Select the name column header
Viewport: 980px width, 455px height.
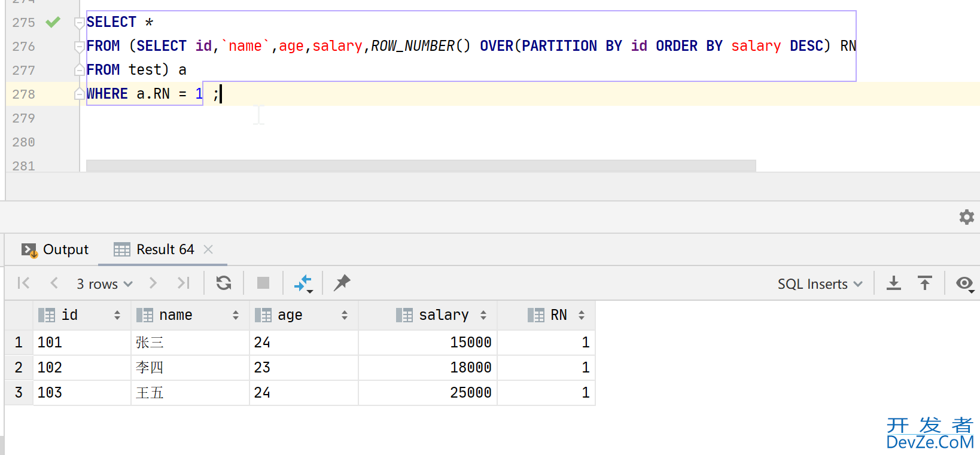tap(190, 315)
